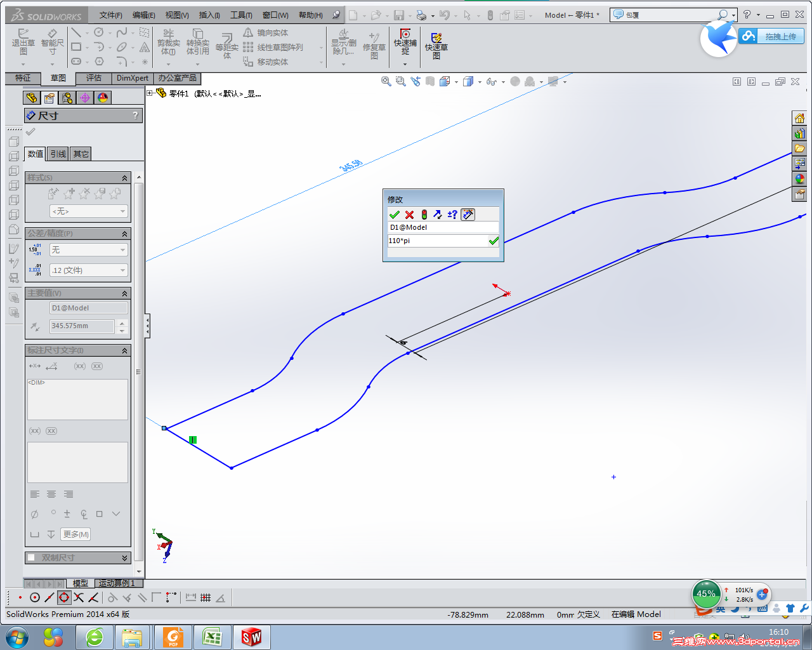Click Convert Entities (转换实体引用) tool

click(197, 42)
